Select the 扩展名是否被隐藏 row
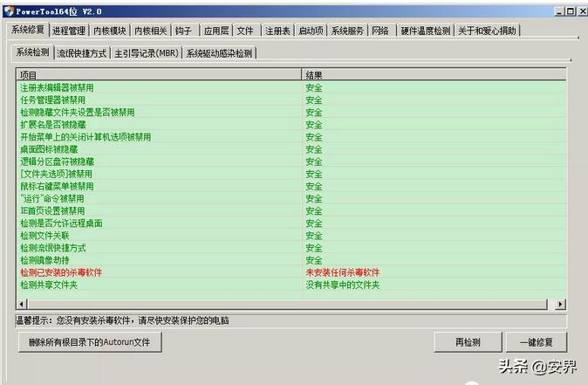Viewport: 588px width, 385px height. [x=291, y=125]
